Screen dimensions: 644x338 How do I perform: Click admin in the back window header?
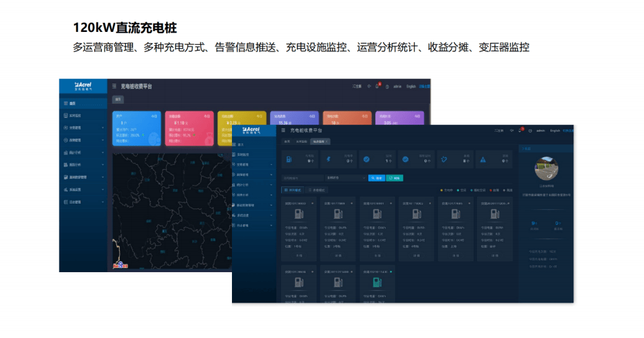click(x=397, y=87)
